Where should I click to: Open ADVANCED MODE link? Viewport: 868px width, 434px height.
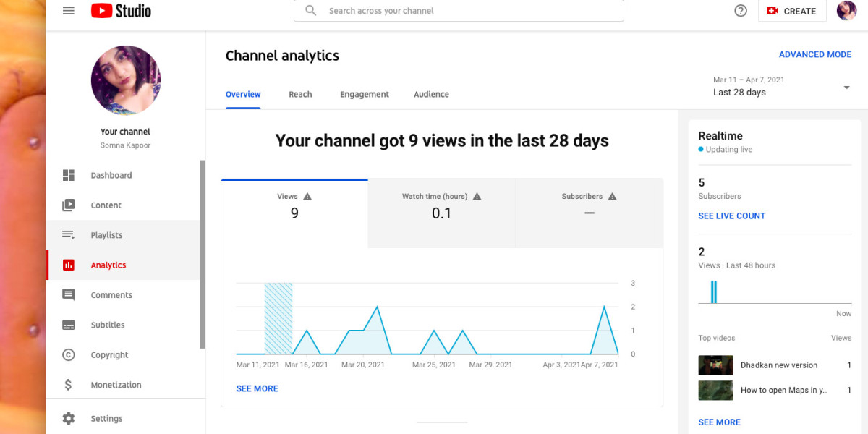tap(815, 54)
